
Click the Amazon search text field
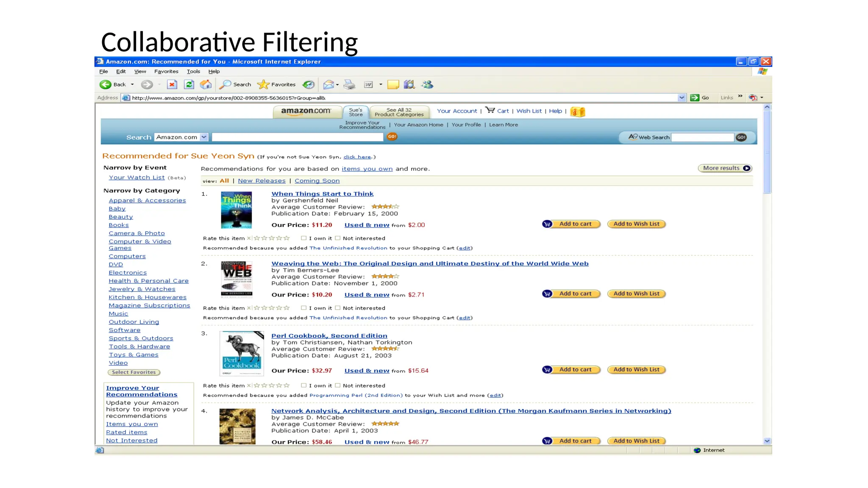(298, 137)
